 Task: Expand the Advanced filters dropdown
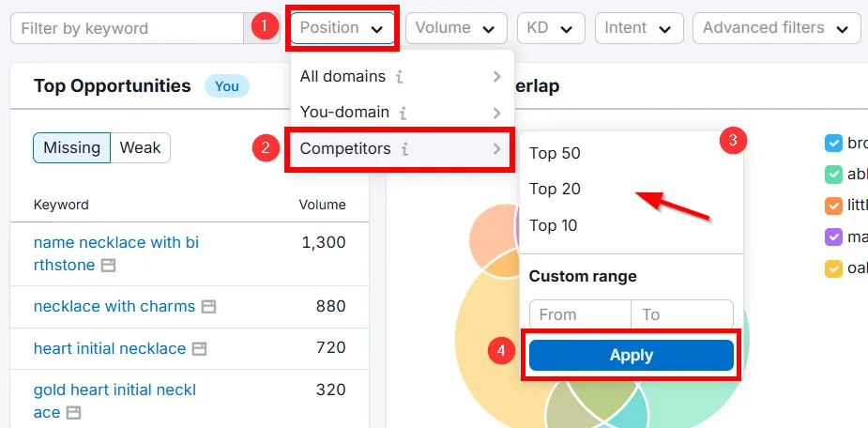click(777, 27)
